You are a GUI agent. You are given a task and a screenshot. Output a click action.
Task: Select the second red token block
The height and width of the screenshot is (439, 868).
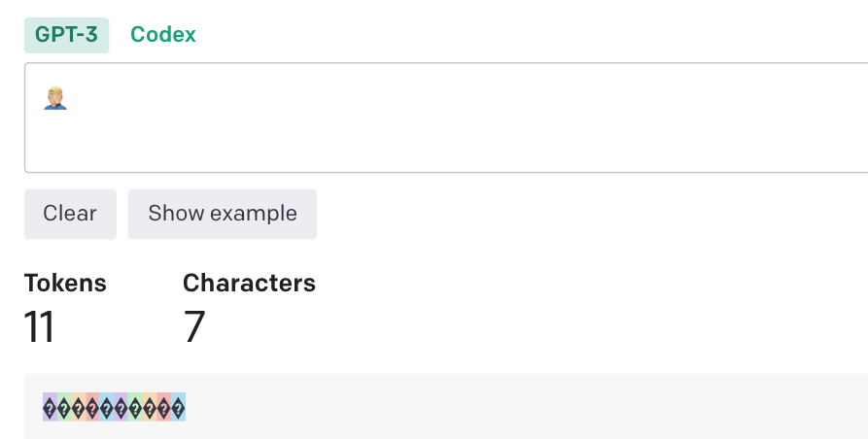click(x=164, y=408)
